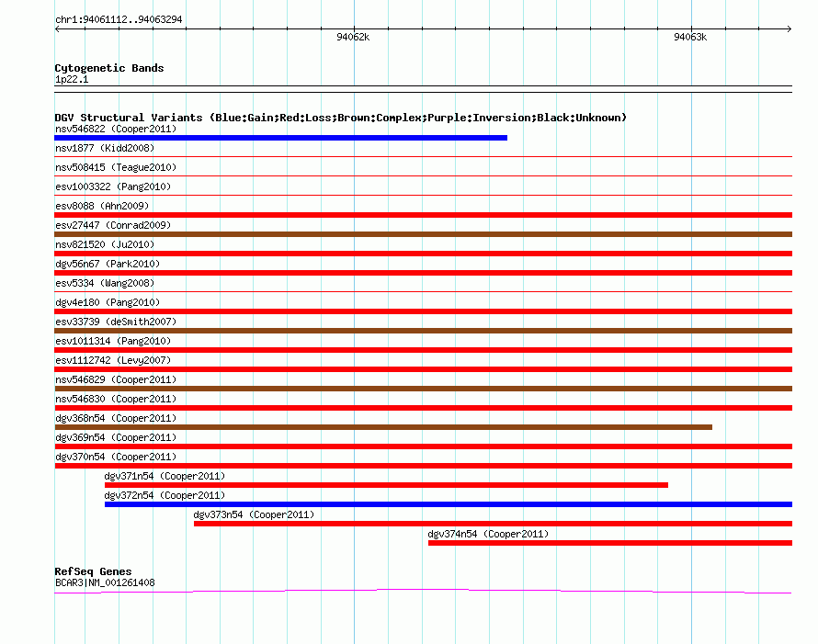Click the dgv370n54 (Cooper2011) red bar

pos(423,466)
